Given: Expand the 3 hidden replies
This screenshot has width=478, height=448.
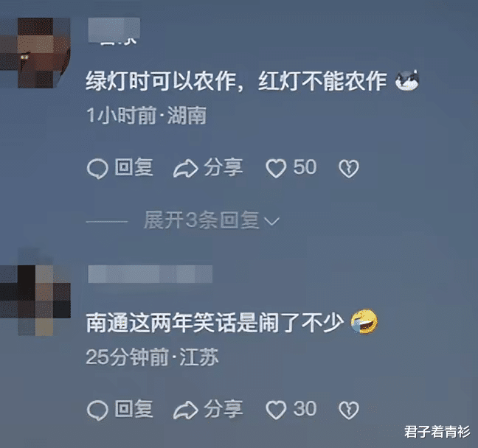Looking at the screenshot, I should [x=201, y=220].
